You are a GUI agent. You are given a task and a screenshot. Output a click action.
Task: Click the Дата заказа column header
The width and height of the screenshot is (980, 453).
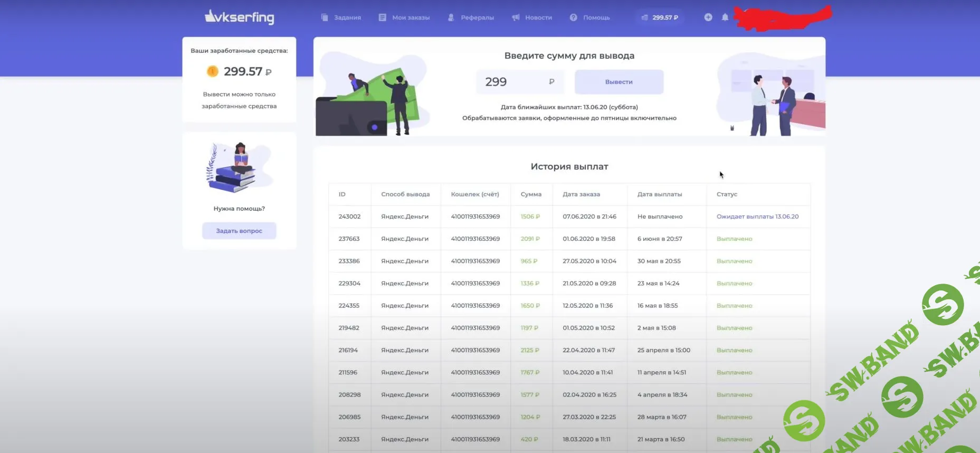click(581, 194)
